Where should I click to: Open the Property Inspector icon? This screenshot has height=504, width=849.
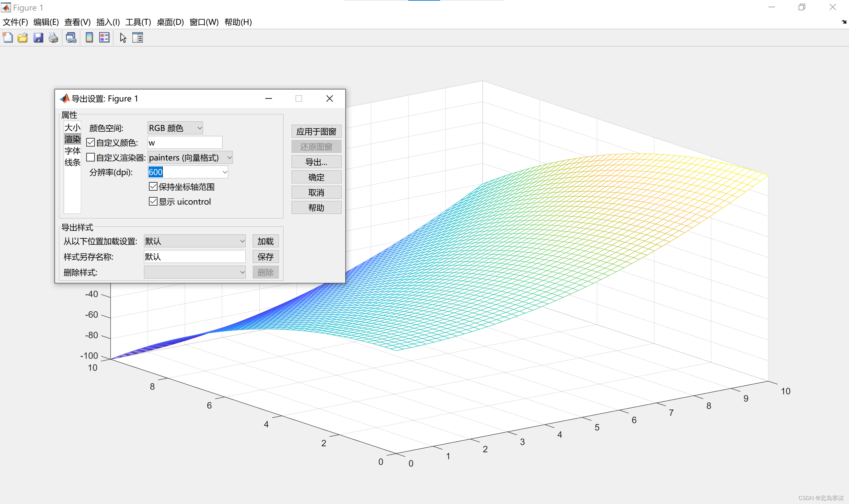click(x=138, y=38)
